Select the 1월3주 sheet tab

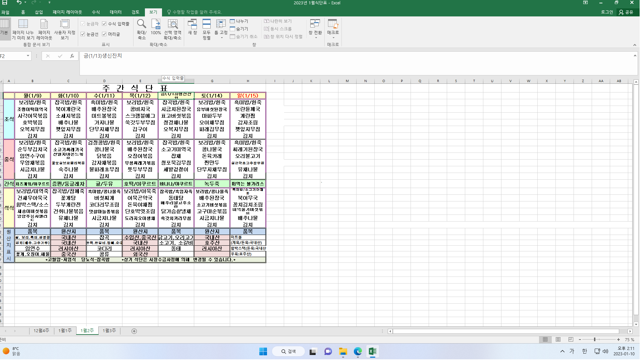(109, 330)
